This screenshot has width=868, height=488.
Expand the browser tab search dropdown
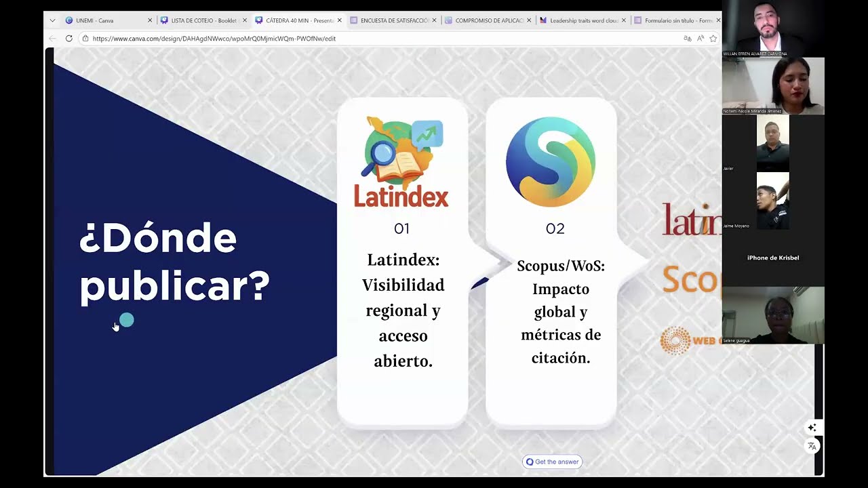point(52,20)
